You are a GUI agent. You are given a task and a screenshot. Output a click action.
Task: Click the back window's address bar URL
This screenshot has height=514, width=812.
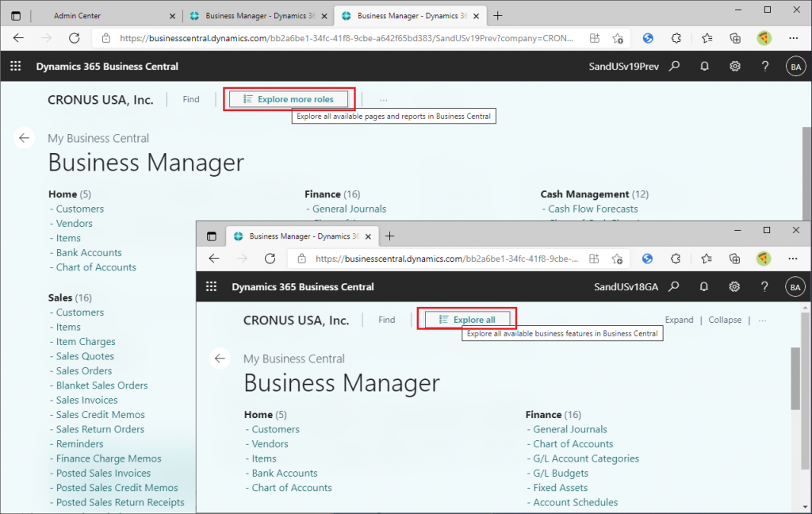[347, 38]
